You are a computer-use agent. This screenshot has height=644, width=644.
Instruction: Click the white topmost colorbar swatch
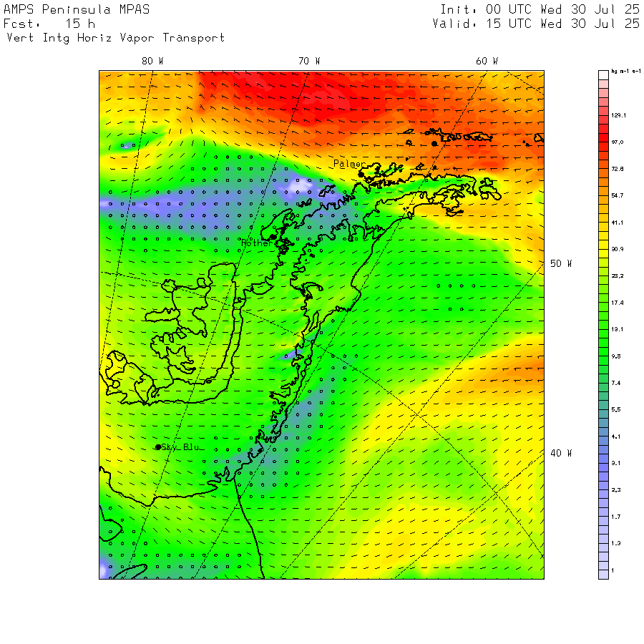(603, 75)
